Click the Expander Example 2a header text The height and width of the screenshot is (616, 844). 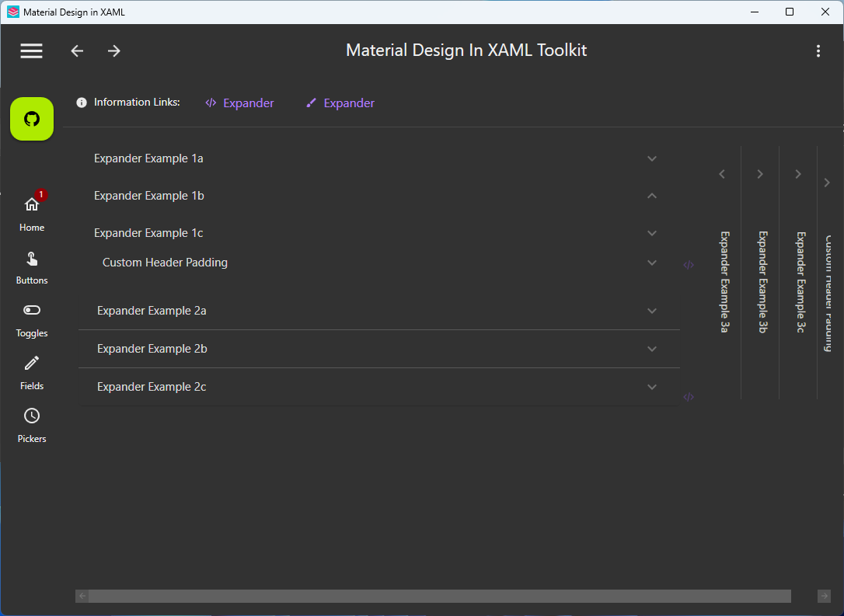152,311
